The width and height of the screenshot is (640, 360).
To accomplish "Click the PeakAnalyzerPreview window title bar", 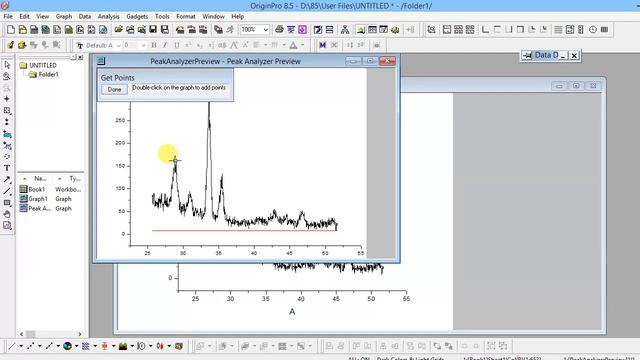I will pos(225,61).
